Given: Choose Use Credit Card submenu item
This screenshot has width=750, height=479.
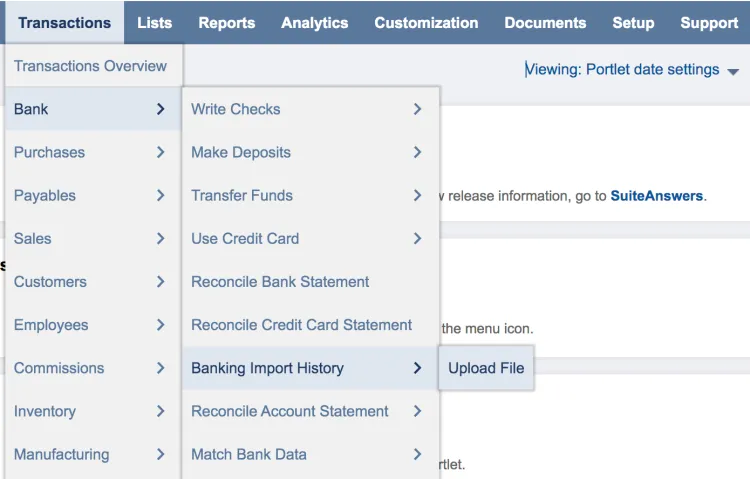Looking at the screenshot, I should point(310,238).
